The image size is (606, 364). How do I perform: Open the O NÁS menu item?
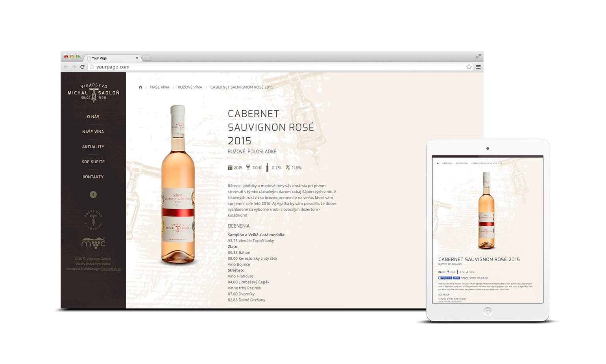[x=93, y=117]
